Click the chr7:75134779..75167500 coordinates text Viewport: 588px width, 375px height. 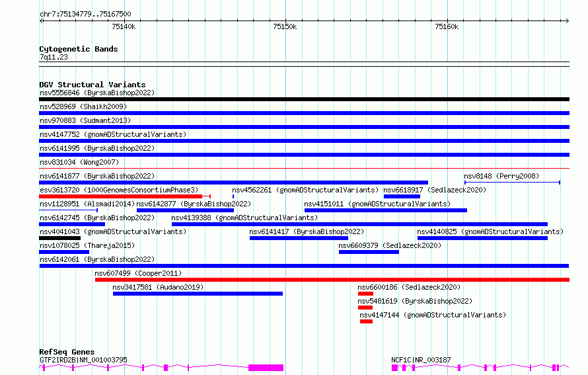[x=85, y=15]
